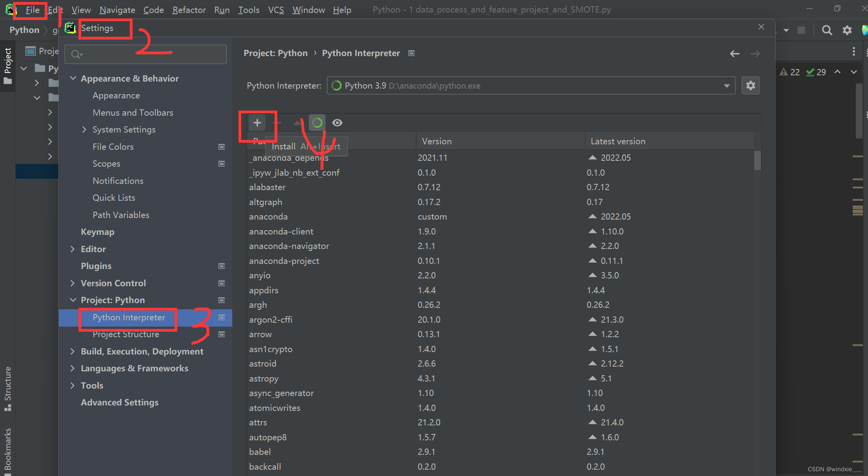
Task: Click the stop run square icon
Action: (801, 30)
